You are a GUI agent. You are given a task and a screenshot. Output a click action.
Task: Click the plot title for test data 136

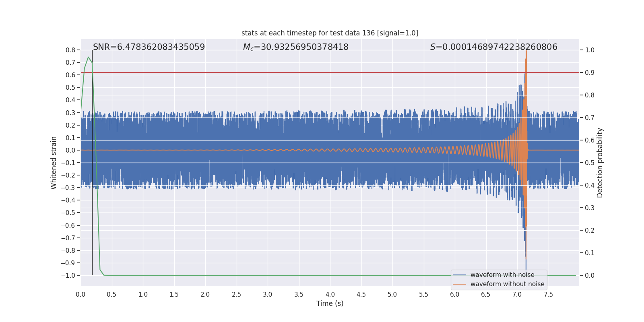[330, 33]
